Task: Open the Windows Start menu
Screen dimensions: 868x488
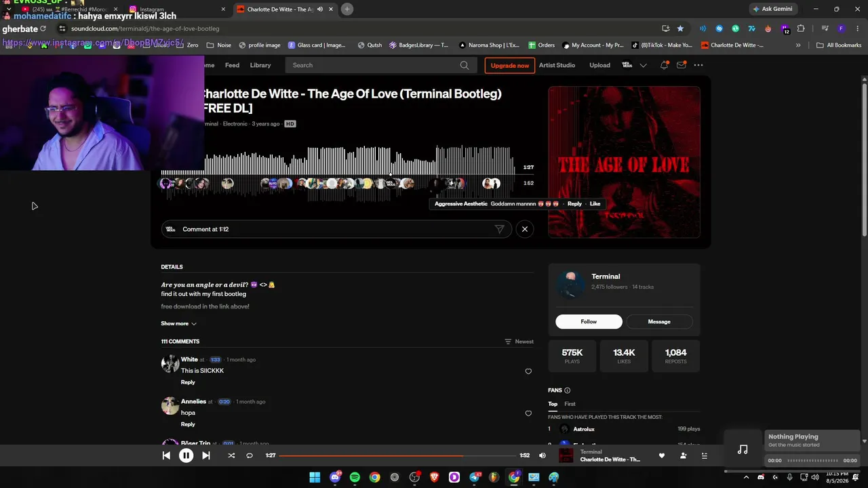Action: coord(315,477)
